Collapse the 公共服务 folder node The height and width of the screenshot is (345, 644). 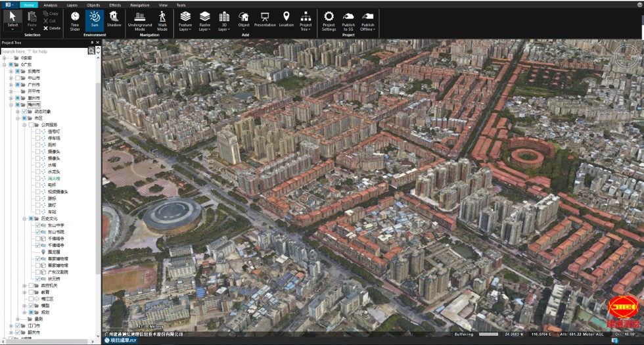pos(24,125)
